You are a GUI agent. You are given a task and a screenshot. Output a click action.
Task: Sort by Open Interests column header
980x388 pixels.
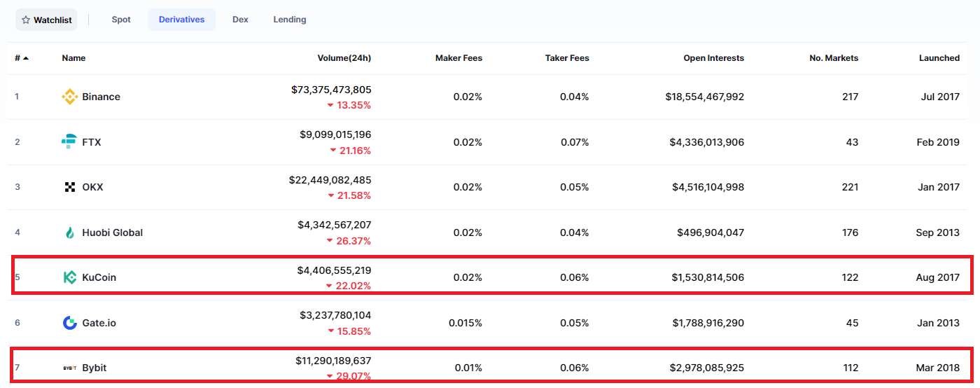pyautogui.click(x=714, y=58)
